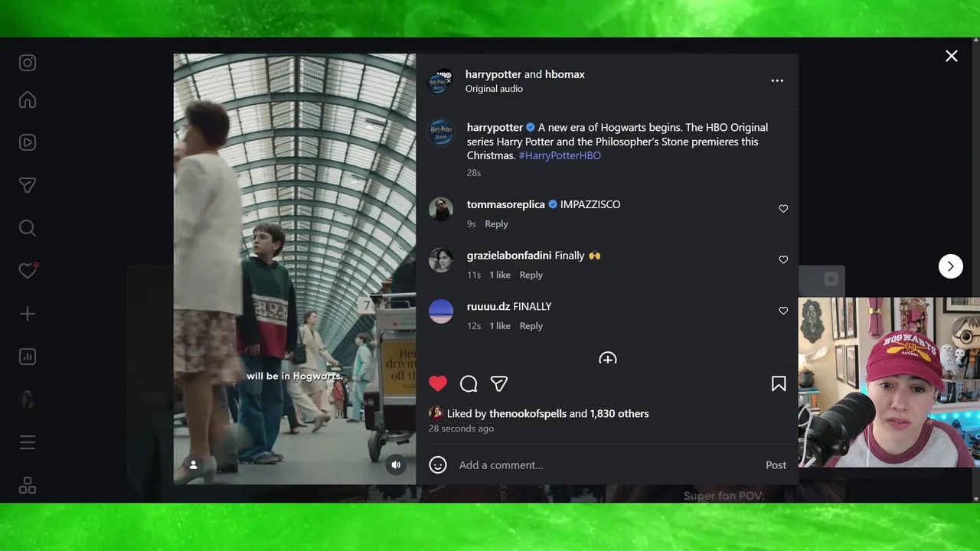Viewport: 980px width, 551px height.
Task: Close the post overlay with X
Action: pos(951,56)
